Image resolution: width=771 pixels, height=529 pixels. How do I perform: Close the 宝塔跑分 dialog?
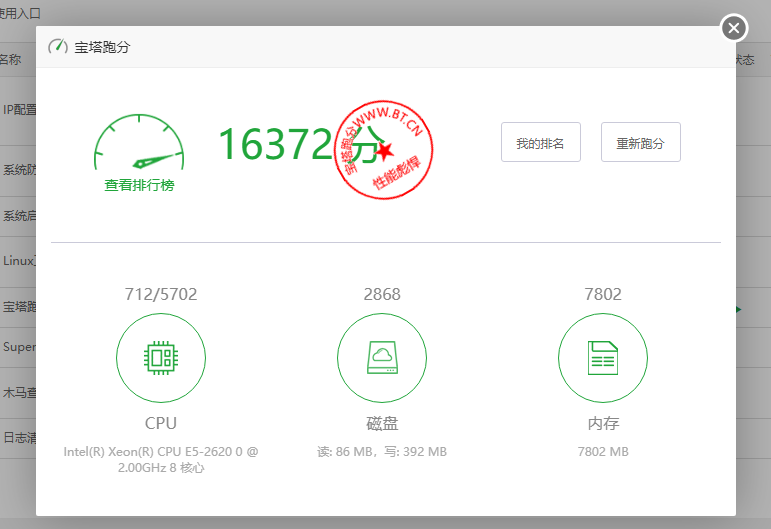tap(734, 28)
